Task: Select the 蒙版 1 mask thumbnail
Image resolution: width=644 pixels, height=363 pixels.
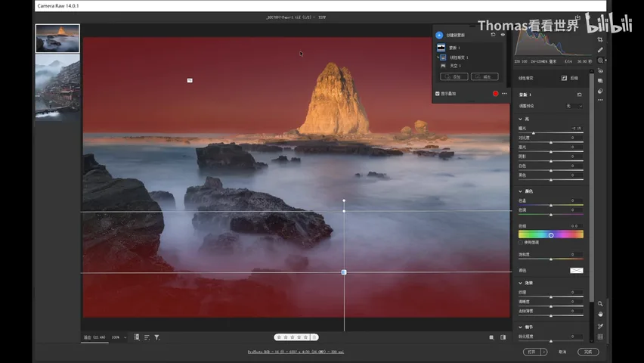Action: click(x=441, y=48)
